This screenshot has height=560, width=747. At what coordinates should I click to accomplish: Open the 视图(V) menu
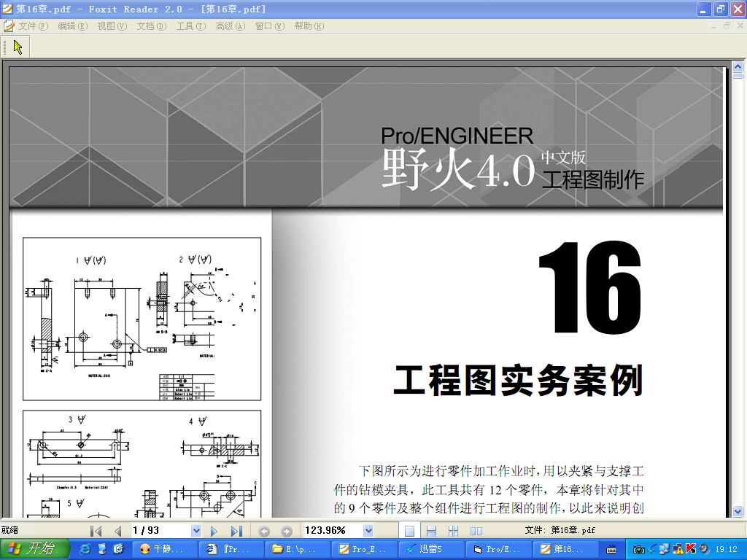pyautogui.click(x=112, y=26)
